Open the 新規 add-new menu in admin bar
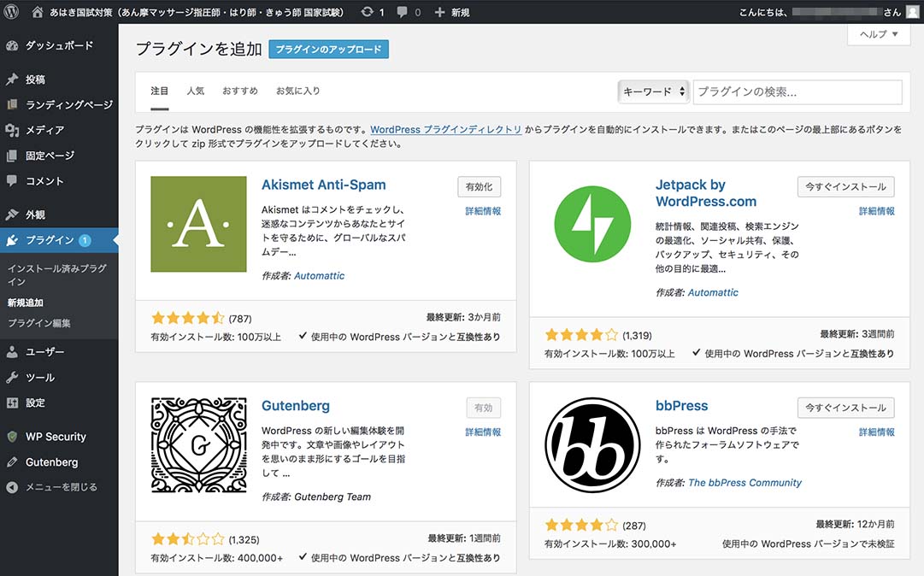Image resolution: width=924 pixels, height=576 pixels. click(x=452, y=12)
